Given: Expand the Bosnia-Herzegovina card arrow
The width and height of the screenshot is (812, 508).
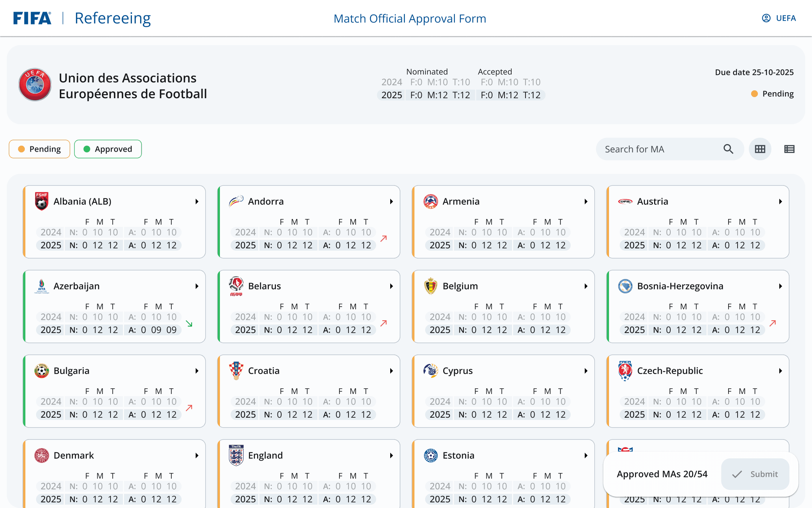Looking at the screenshot, I should coord(780,286).
